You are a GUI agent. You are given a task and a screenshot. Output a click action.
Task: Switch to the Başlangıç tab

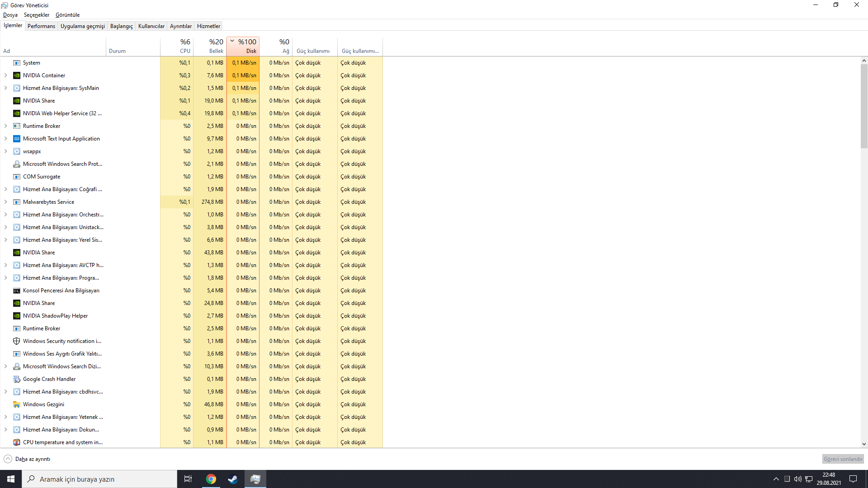[121, 26]
